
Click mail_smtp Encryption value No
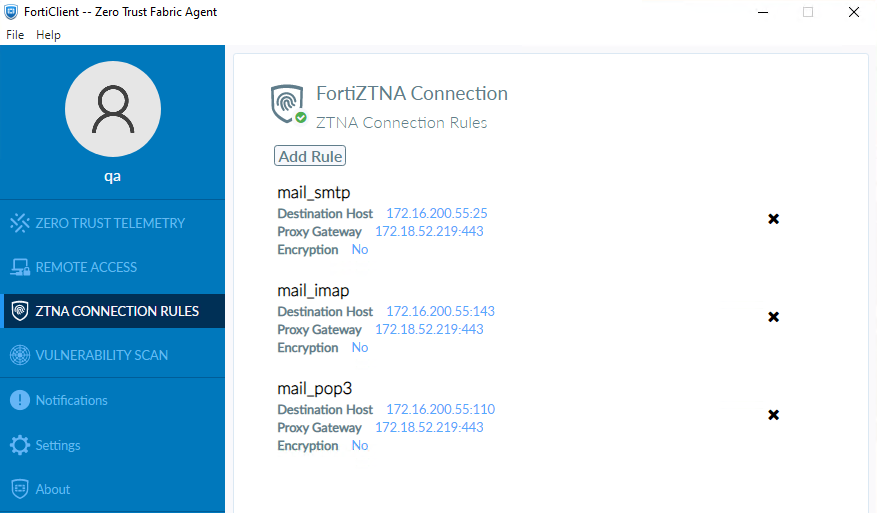(360, 250)
